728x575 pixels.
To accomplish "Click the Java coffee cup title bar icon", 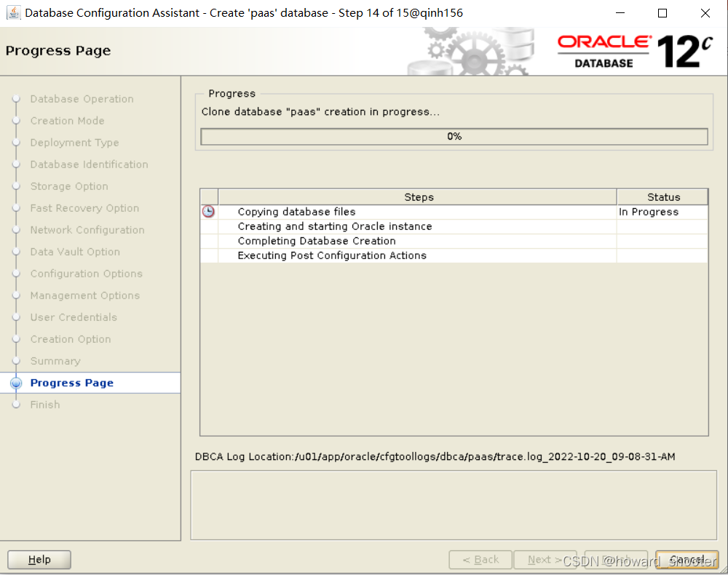I will pos(14,12).
